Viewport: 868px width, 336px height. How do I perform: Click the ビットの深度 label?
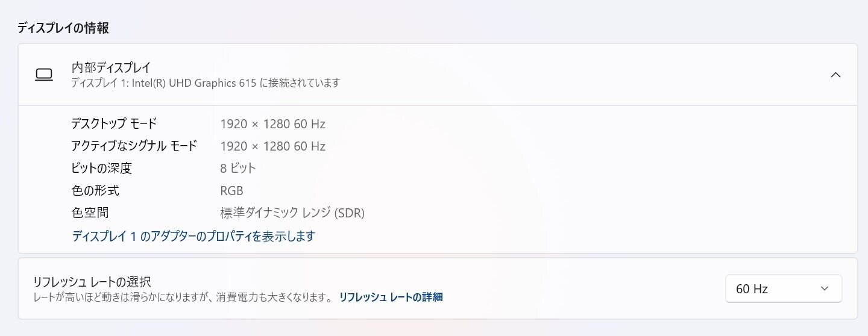coord(101,169)
